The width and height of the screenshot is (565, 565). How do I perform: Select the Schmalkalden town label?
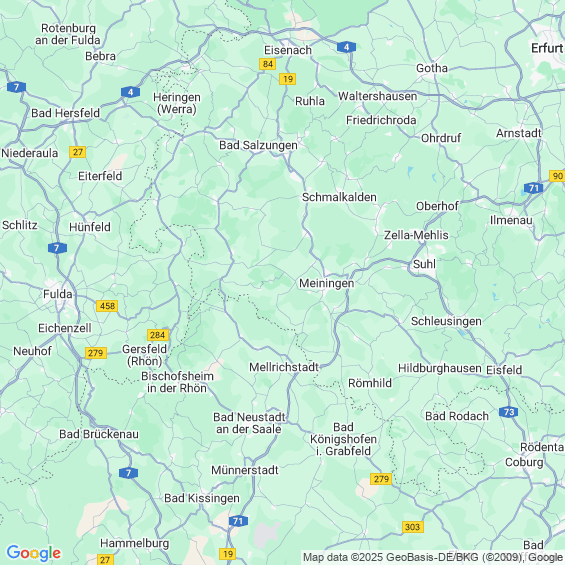click(x=339, y=197)
